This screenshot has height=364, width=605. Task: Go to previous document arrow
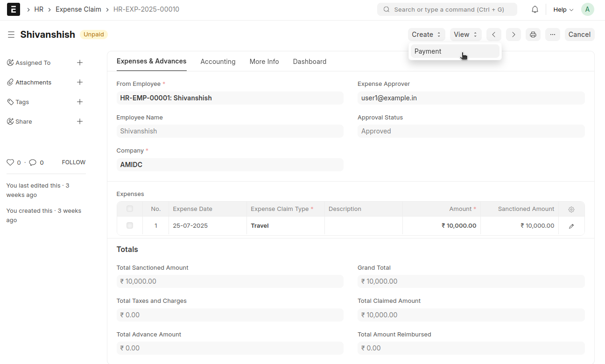pyautogui.click(x=493, y=35)
